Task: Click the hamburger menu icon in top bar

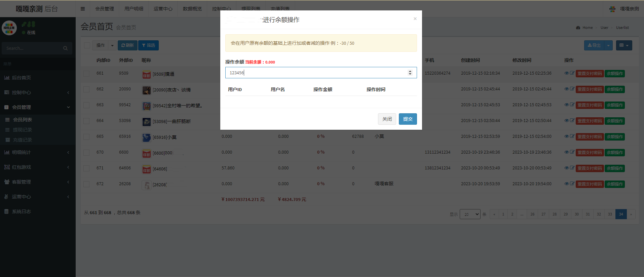Action: (83, 9)
